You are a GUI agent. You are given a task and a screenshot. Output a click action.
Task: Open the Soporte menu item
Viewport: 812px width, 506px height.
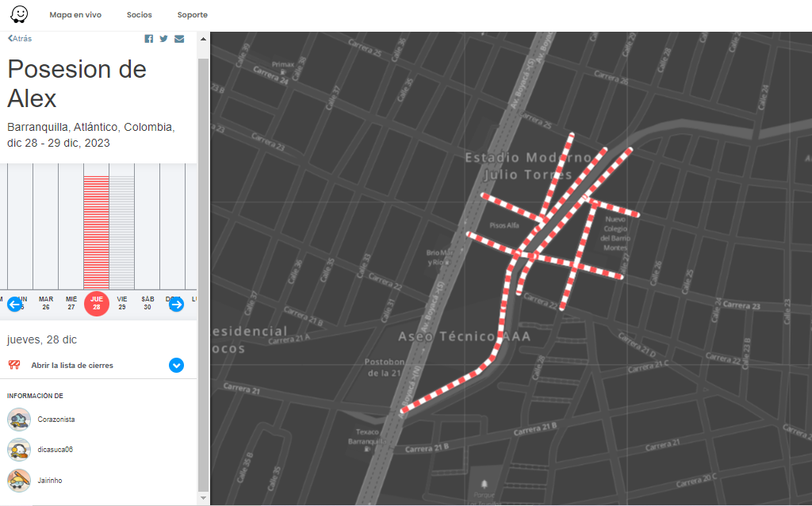point(192,15)
